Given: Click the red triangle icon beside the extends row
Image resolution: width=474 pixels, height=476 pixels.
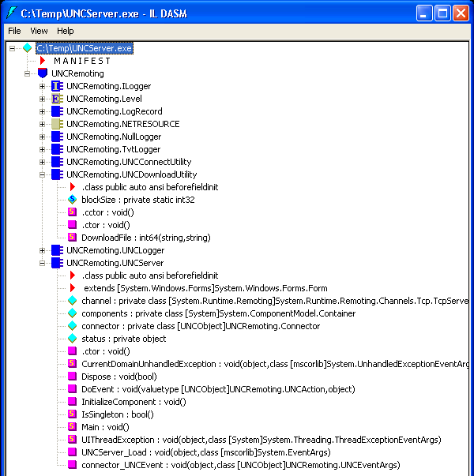Looking at the screenshot, I should point(73,287).
